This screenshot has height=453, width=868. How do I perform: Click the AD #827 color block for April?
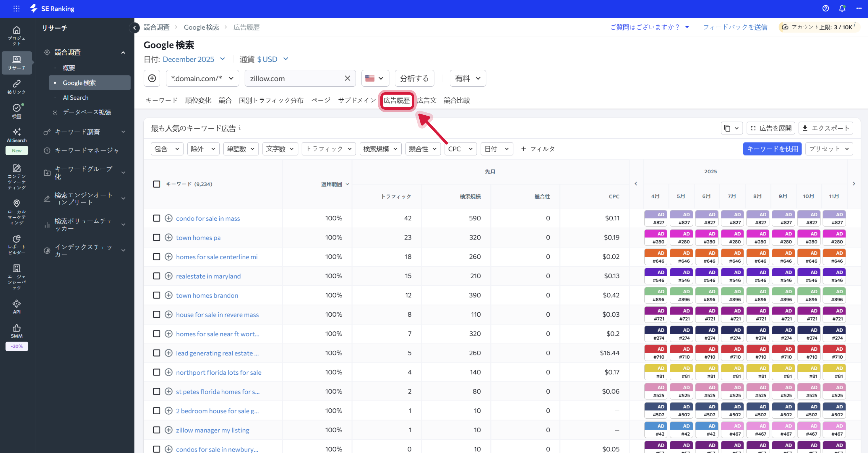pyautogui.click(x=656, y=218)
